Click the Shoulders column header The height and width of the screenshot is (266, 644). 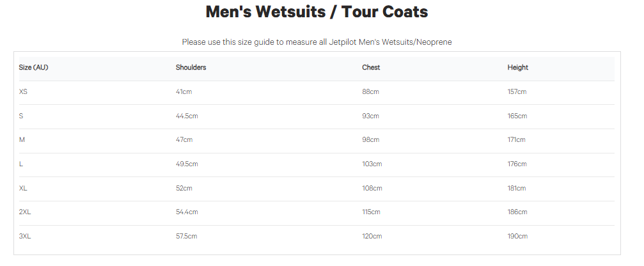191,68
